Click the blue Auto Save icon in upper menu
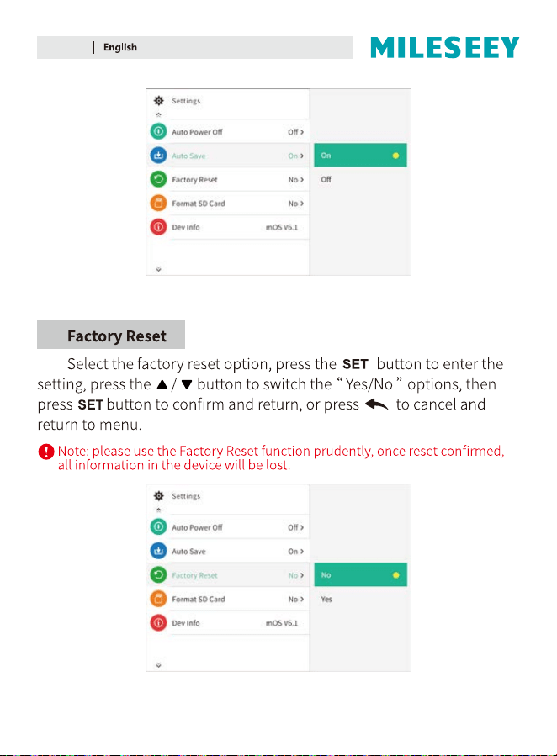Viewport: 557px width, 756px height. coord(158,156)
